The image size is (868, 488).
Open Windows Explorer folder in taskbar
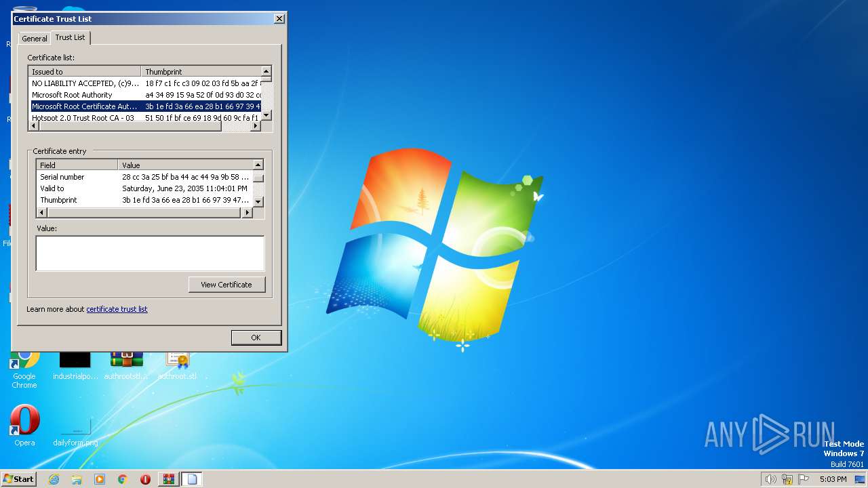tap(77, 479)
